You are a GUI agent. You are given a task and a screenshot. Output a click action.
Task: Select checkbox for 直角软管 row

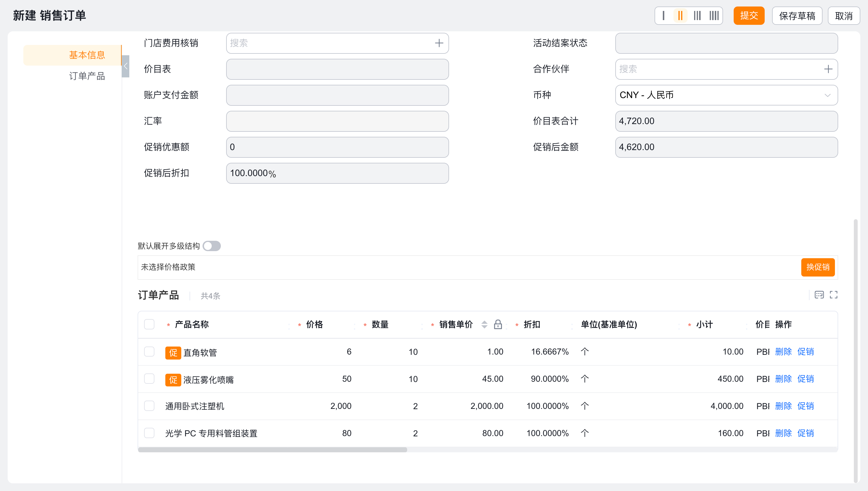pyautogui.click(x=149, y=352)
